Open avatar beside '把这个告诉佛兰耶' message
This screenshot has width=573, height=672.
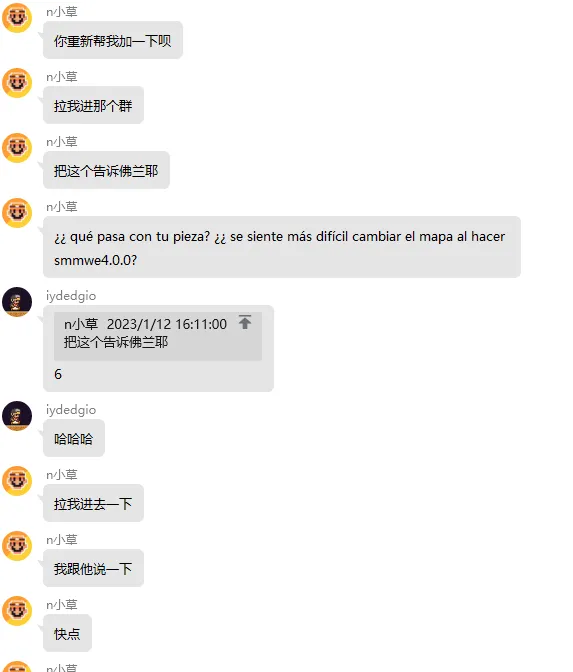(17, 148)
